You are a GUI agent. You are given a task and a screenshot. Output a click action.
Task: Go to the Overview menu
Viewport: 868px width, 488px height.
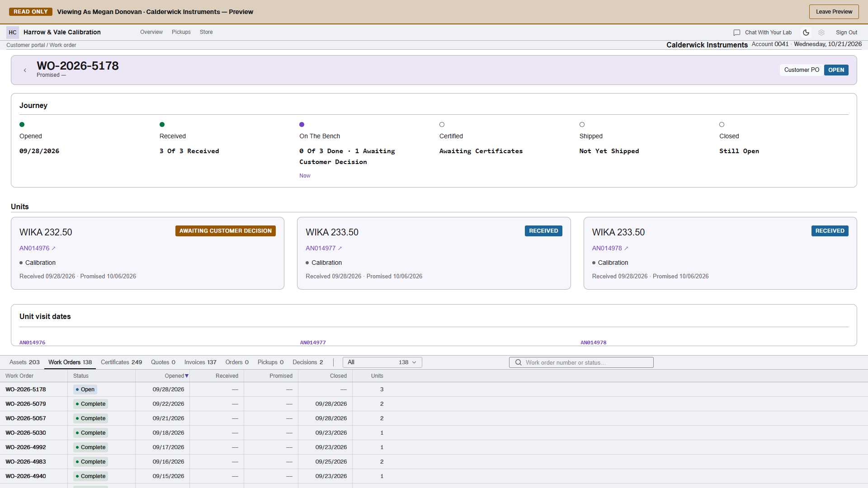tap(151, 32)
